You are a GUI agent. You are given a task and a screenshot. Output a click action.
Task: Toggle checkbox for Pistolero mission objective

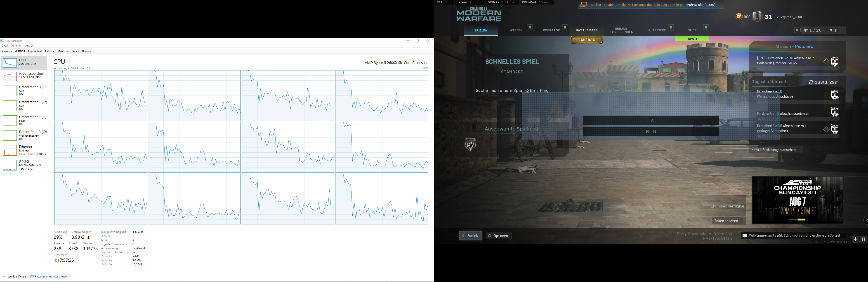[x=754, y=69]
